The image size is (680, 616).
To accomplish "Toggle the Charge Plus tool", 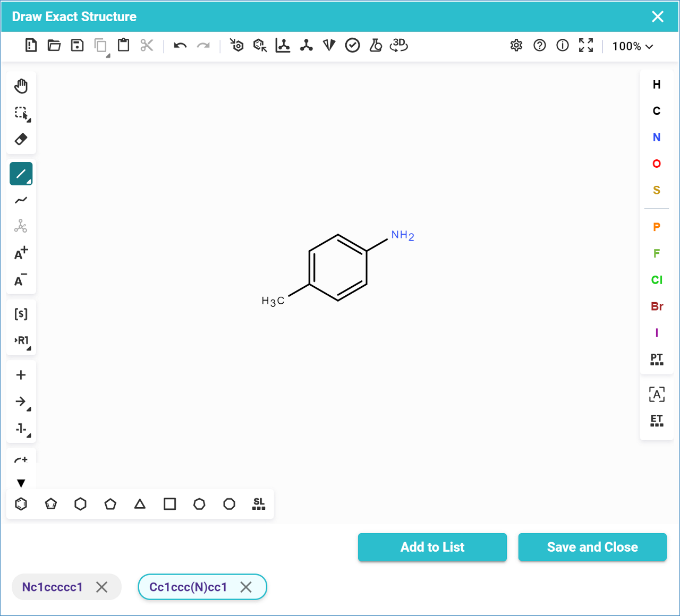I will pos(21,253).
